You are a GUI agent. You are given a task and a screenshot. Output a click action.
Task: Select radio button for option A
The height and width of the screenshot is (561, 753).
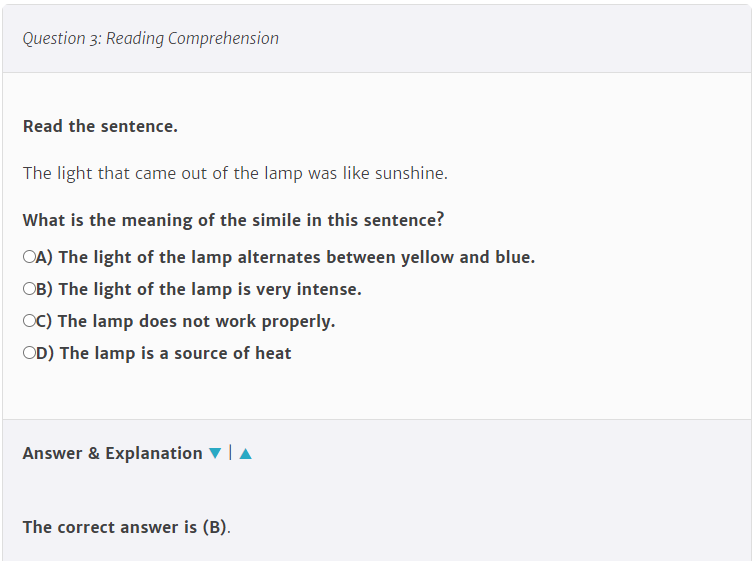click(x=29, y=256)
